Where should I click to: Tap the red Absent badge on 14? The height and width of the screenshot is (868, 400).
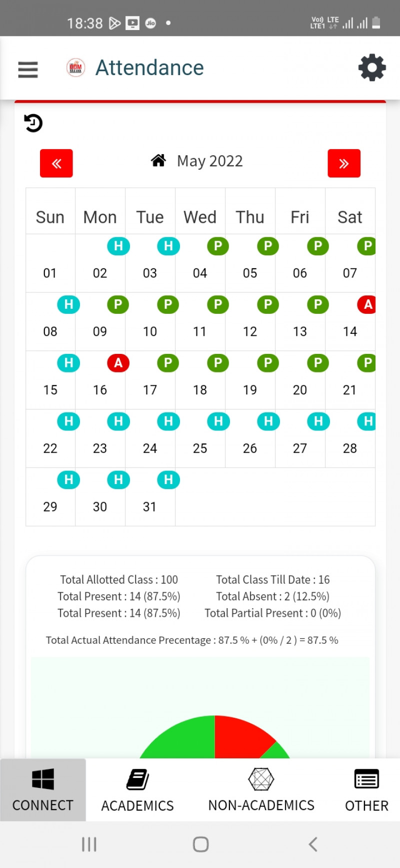[367, 304]
